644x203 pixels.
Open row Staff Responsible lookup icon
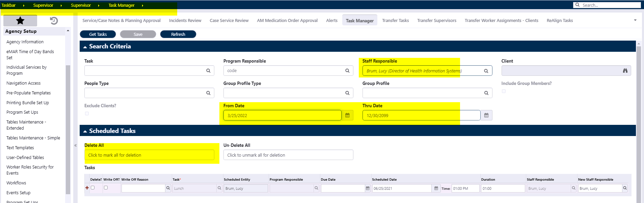573,188
